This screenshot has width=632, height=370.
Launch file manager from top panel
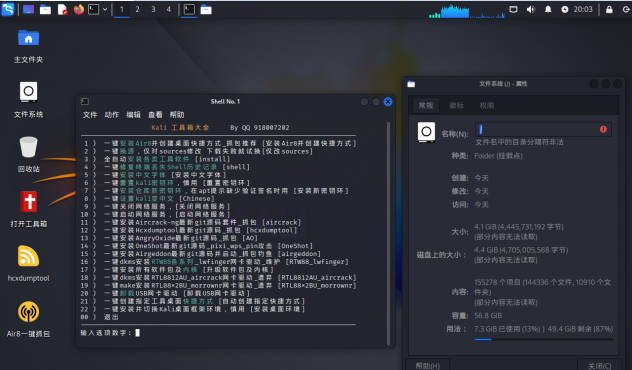(45, 9)
